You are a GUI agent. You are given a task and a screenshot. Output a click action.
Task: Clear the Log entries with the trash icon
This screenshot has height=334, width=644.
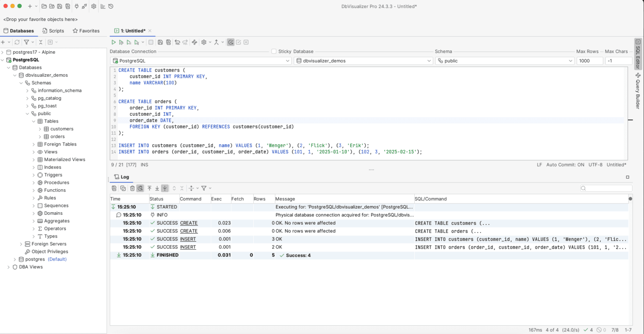click(132, 188)
